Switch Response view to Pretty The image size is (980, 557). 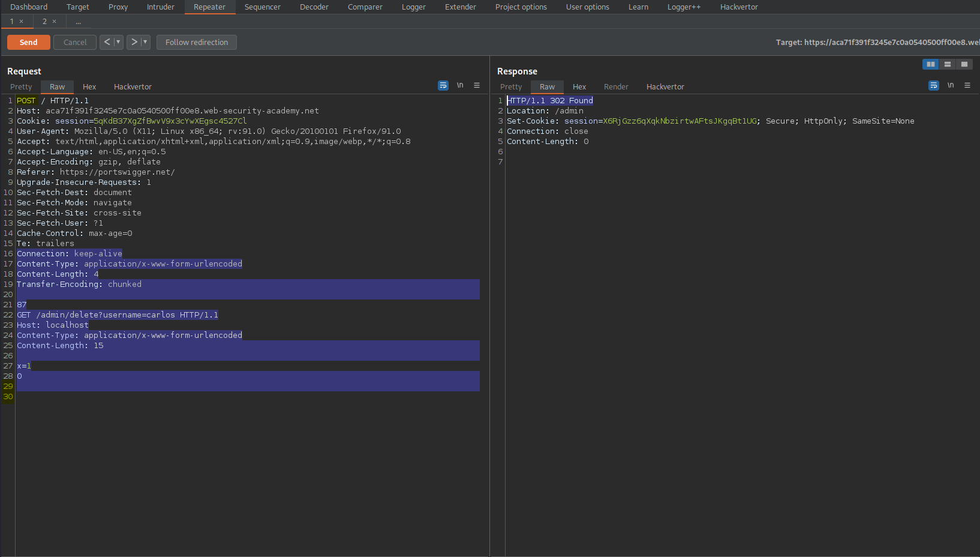511,87
